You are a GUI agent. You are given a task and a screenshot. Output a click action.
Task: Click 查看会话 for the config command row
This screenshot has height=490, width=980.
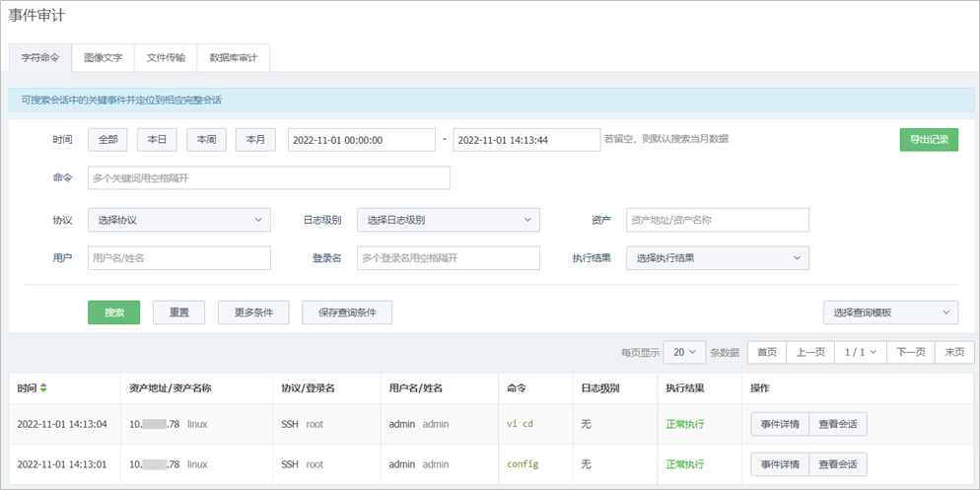(x=838, y=464)
